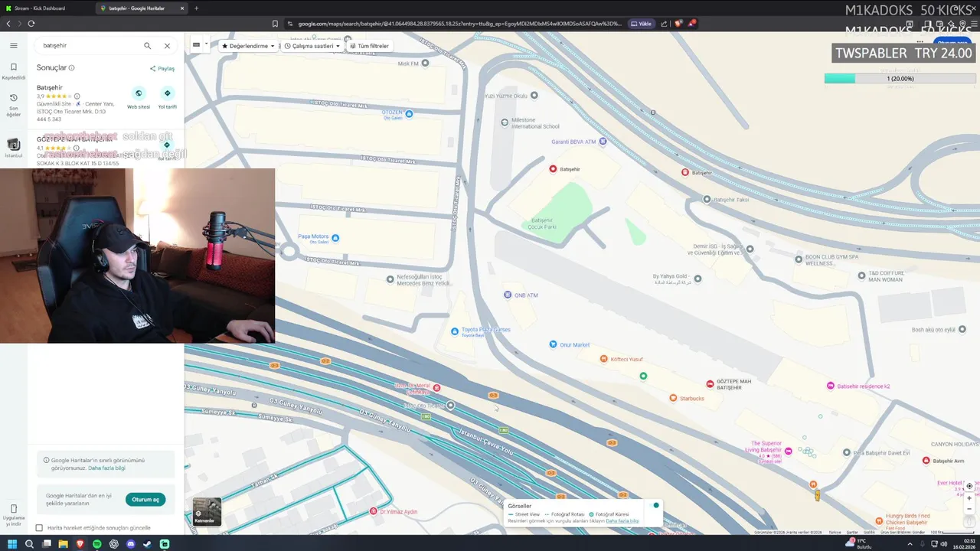Click the Yükle install button in address bar
This screenshot has height=551, width=980.
642,24
